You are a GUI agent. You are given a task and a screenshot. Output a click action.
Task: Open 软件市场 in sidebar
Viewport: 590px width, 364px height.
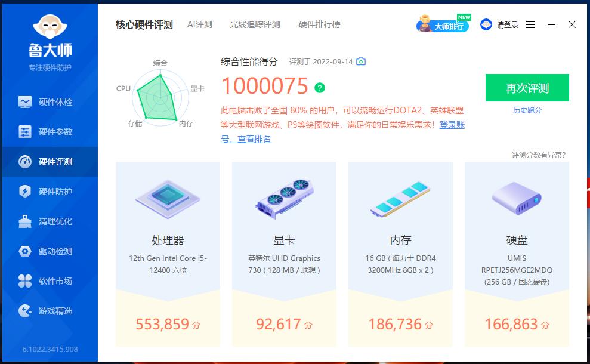[x=50, y=281]
